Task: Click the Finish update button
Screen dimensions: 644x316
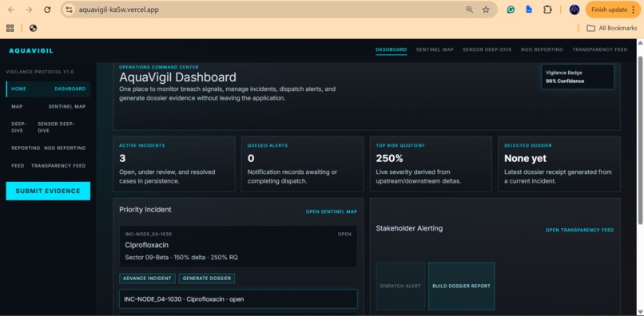Action: pyautogui.click(x=613, y=10)
